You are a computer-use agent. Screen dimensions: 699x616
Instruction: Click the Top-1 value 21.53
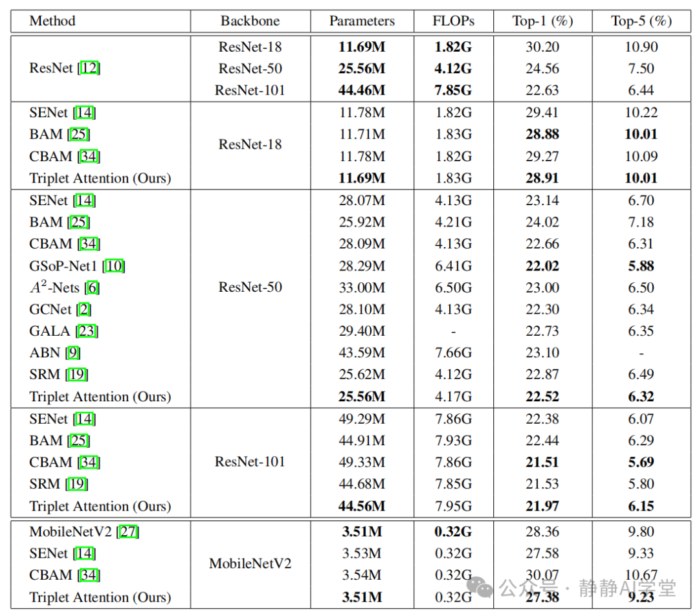[542, 484]
